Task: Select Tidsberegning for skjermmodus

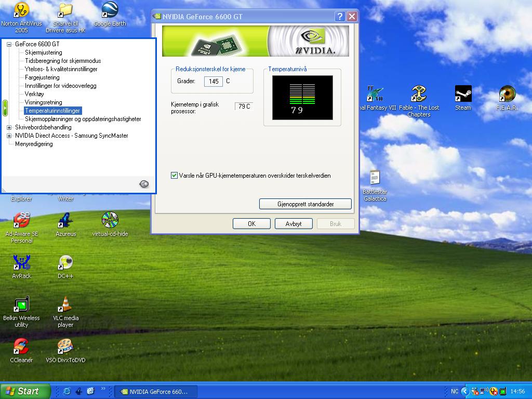Action: pos(63,61)
